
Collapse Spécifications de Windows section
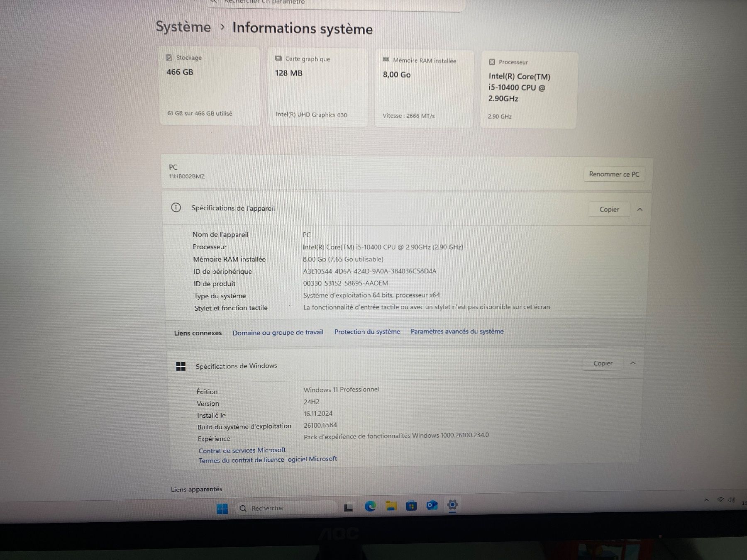pos(633,363)
